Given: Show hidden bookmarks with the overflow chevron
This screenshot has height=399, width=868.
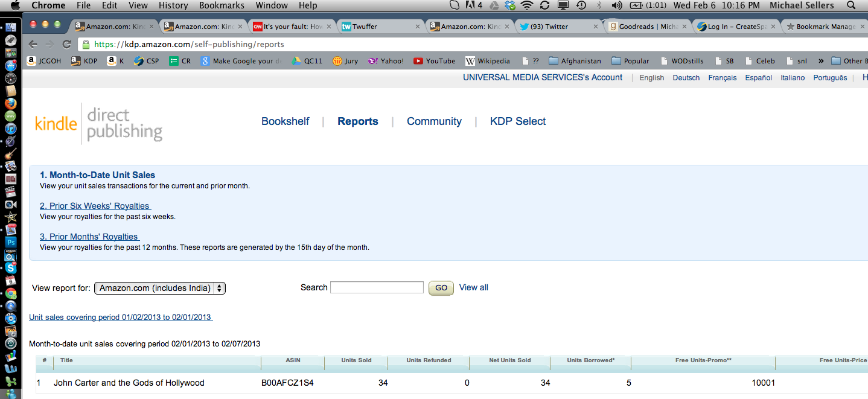Looking at the screenshot, I should pyautogui.click(x=821, y=61).
